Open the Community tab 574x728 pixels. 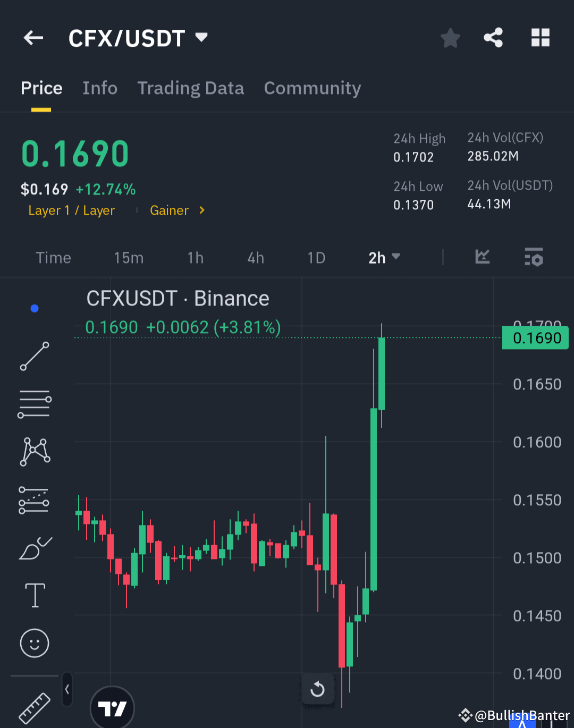coord(312,88)
